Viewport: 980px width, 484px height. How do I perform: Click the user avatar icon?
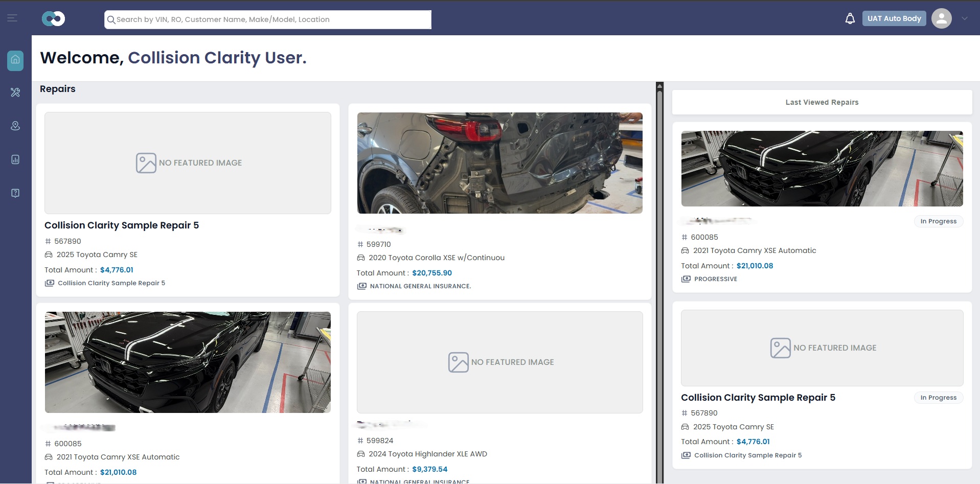point(941,19)
